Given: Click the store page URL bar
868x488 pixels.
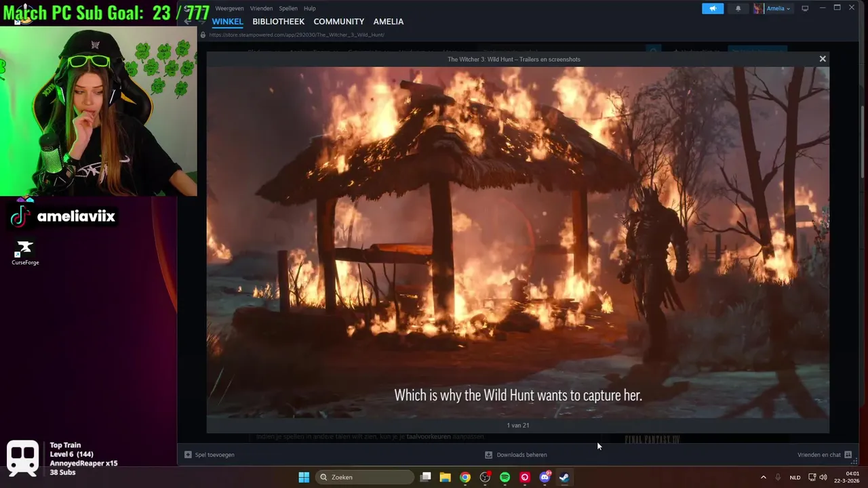Looking at the screenshot, I should click(x=297, y=35).
